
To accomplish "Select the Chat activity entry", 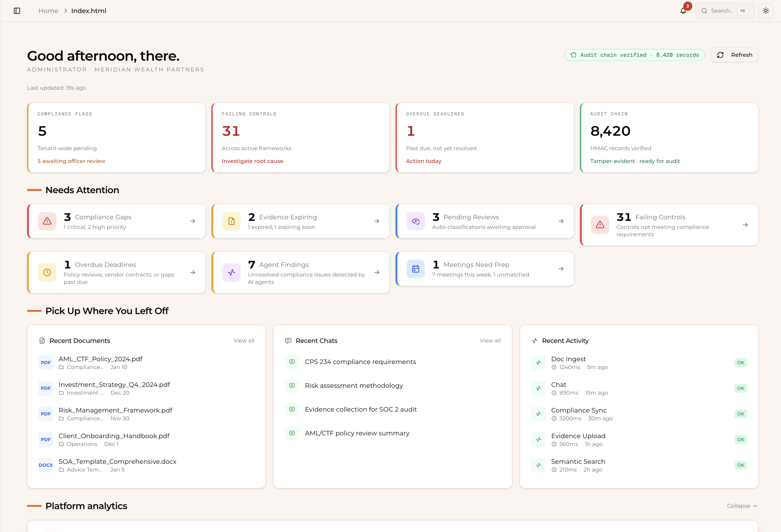I will click(x=639, y=388).
